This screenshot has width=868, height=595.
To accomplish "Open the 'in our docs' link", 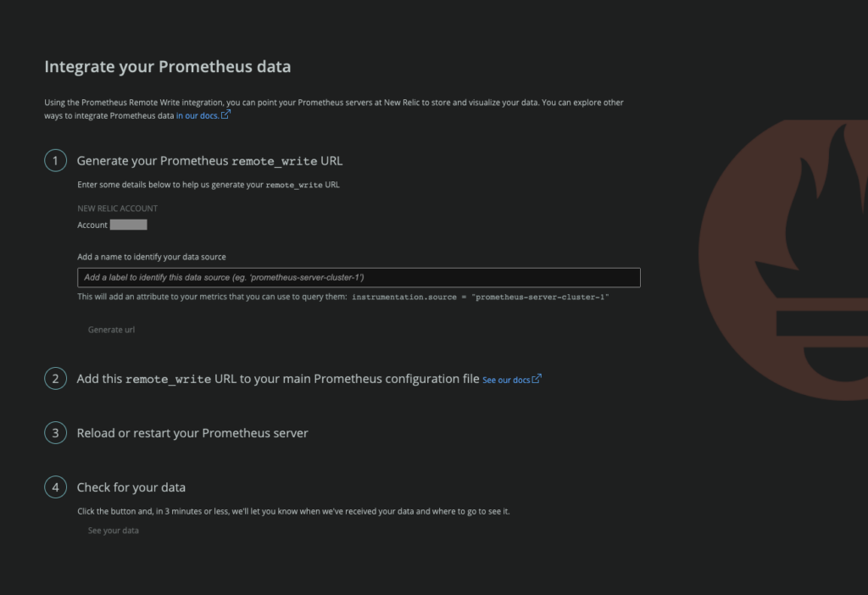I will pos(197,115).
